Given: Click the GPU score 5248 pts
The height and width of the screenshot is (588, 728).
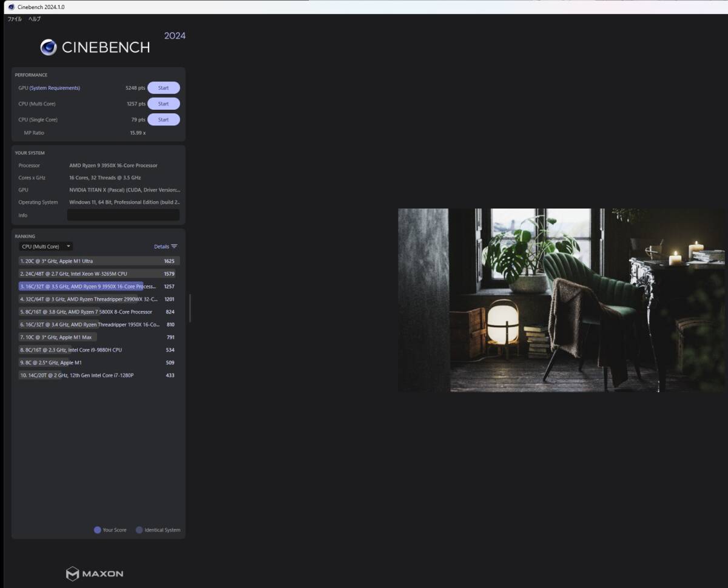Looking at the screenshot, I should (x=135, y=88).
